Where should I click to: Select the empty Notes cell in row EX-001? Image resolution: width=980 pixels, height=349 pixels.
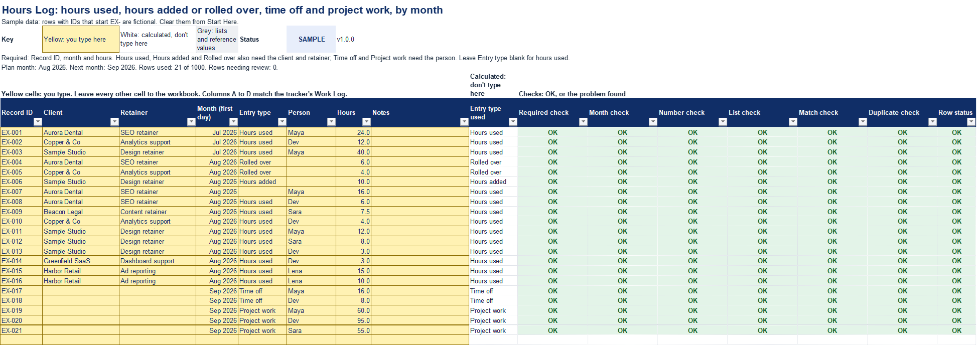(420, 132)
